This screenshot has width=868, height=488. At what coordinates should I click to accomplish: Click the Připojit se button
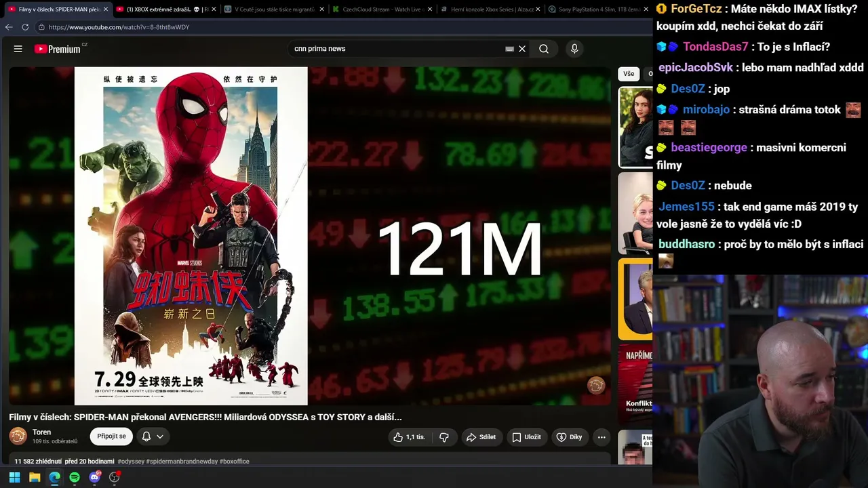(111, 436)
